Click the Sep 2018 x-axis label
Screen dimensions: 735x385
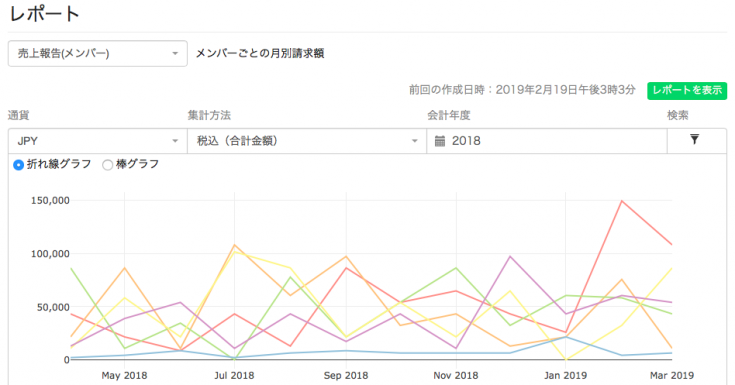(346, 376)
